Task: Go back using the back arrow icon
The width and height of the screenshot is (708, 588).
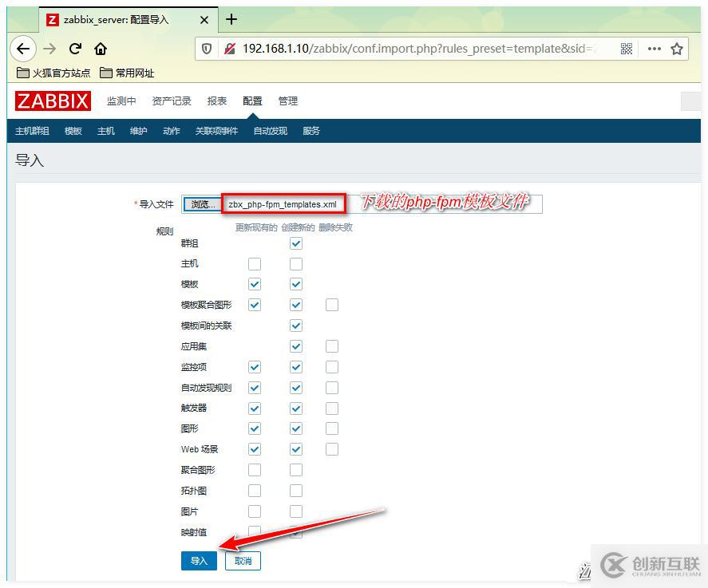Action: [x=23, y=49]
